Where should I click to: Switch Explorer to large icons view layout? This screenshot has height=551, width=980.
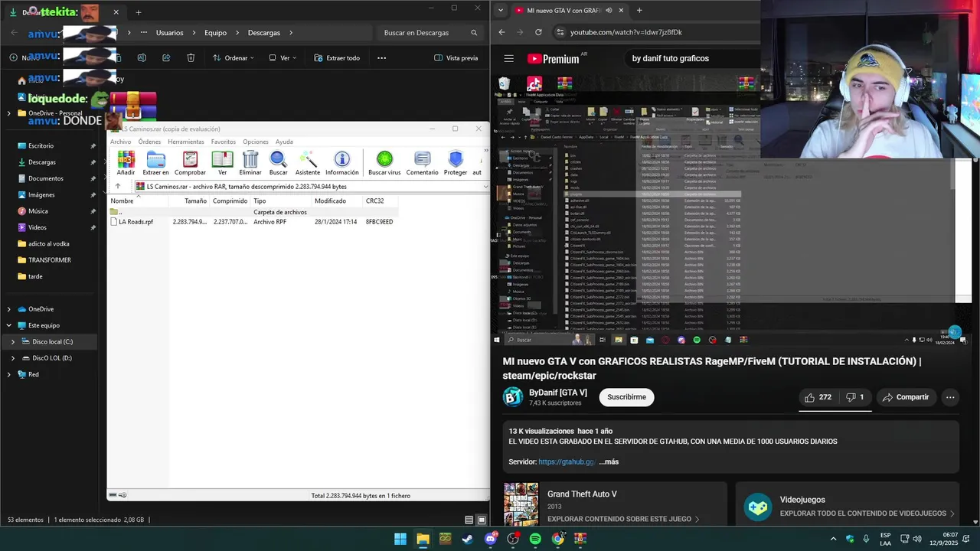(482, 520)
